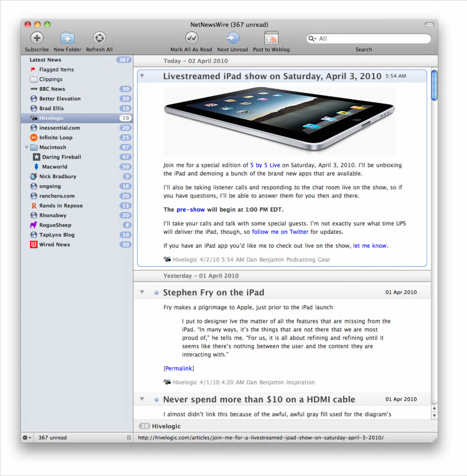The width and height of the screenshot is (467, 476).
Task: Select the Wired News feed icon
Action: point(33,244)
